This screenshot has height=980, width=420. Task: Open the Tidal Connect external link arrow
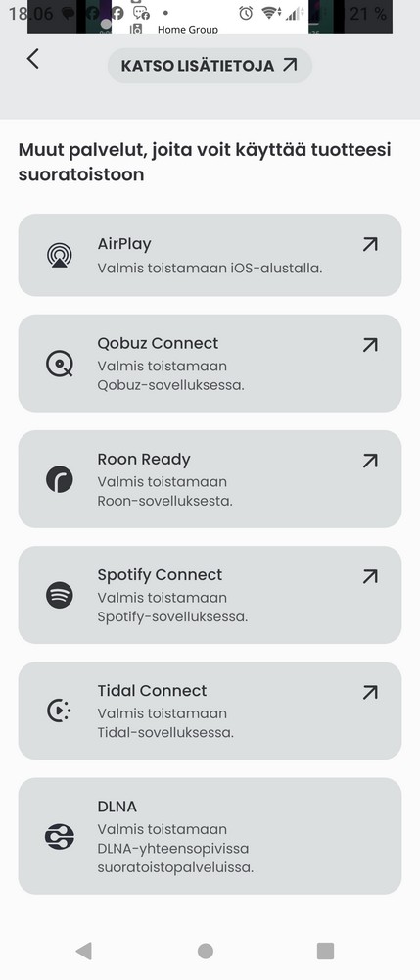370,692
